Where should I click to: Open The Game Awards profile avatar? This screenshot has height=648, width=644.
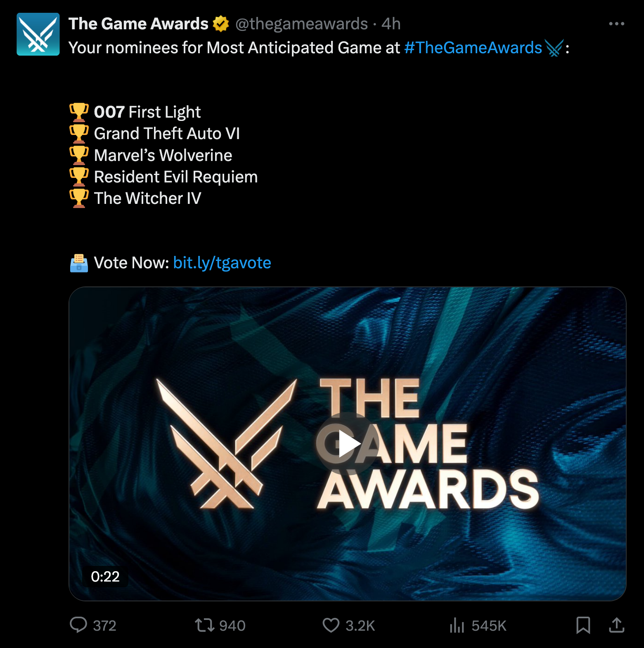click(38, 34)
